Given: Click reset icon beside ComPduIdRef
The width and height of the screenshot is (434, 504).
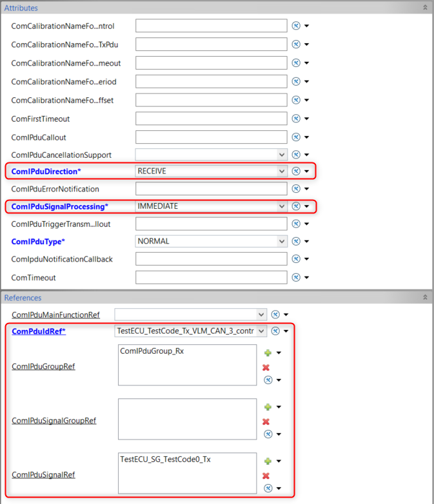Looking at the screenshot, I should 275,331.
